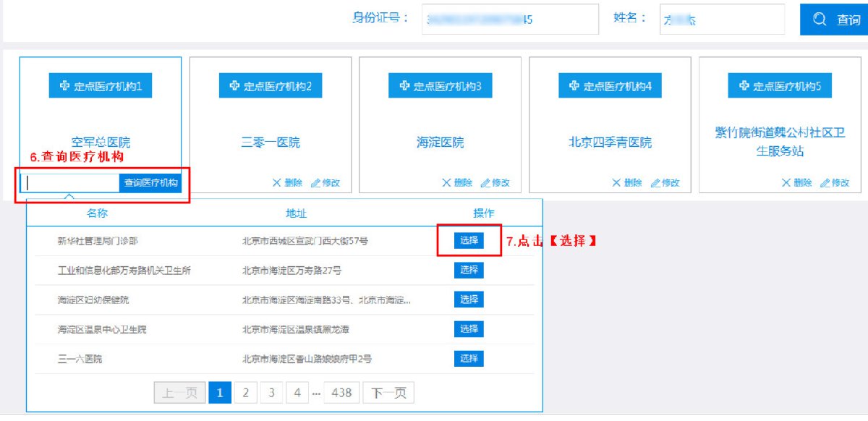Select 海淀区温泉中心卫生院 with 选择 button

(x=469, y=329)
